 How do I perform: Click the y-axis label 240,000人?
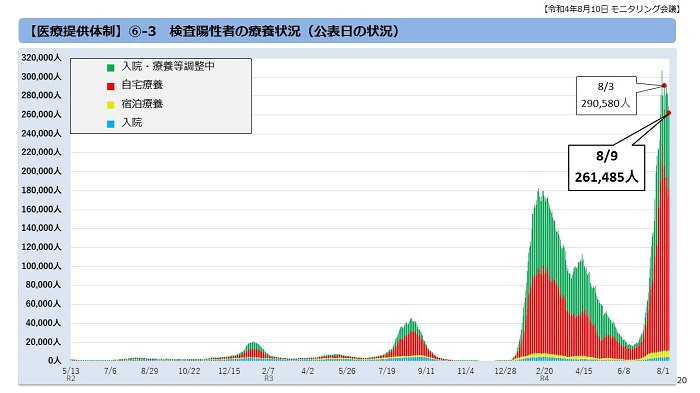click(x=41, y=134)
